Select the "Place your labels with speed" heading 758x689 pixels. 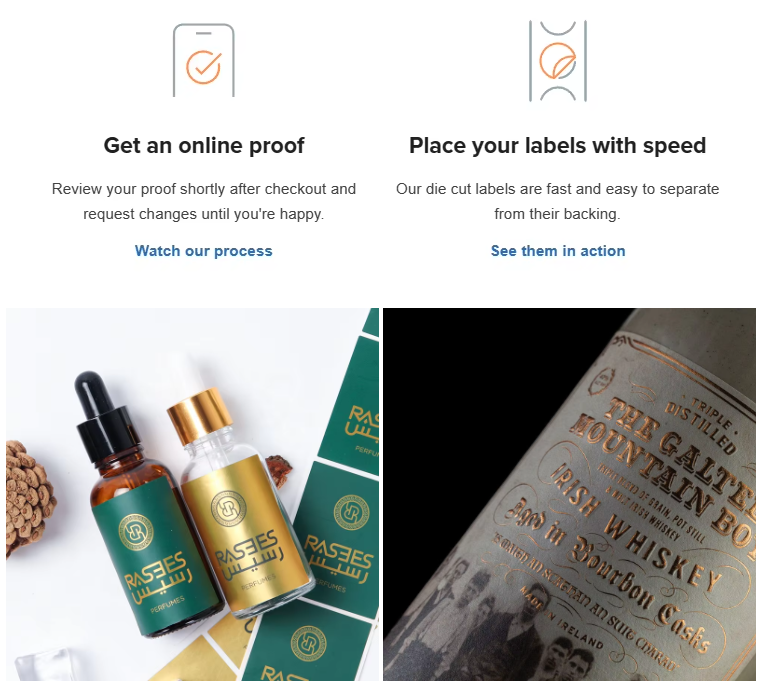tap(557, 146)
